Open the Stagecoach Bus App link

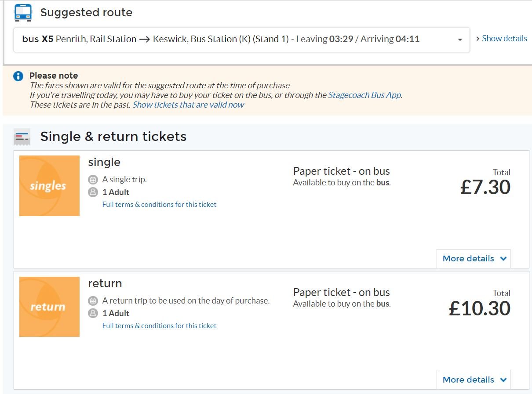pyautogui.click(x=364, y=95)
